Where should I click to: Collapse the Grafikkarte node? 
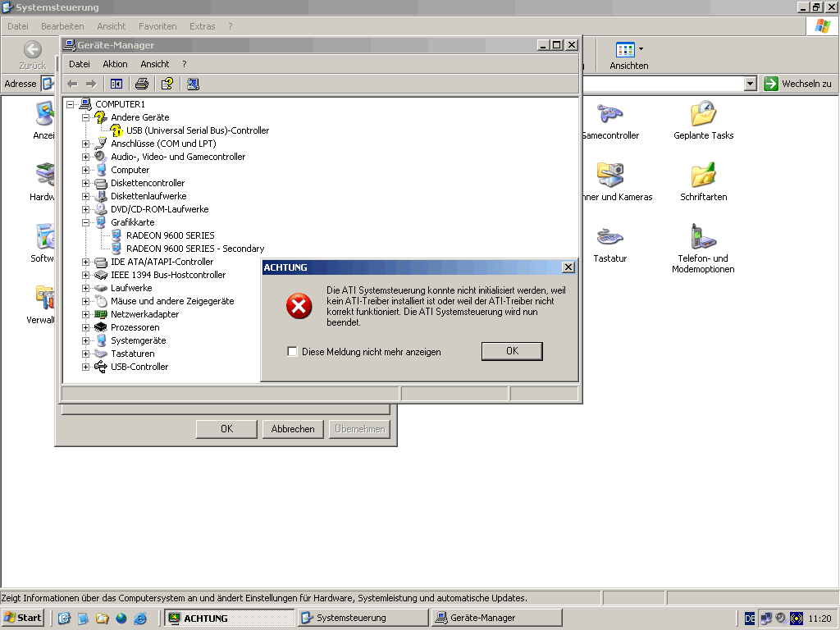[85, 222]
